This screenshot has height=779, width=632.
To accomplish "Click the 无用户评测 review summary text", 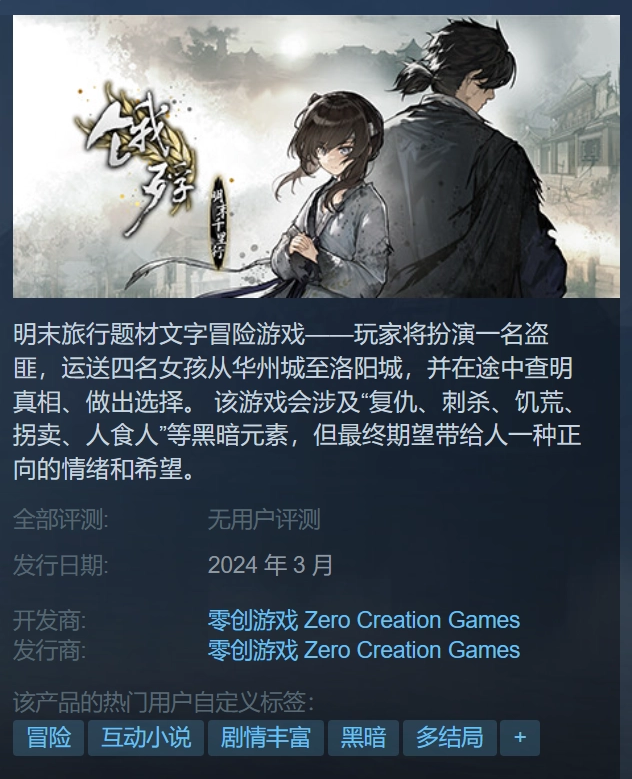I will (x=264, y=520).
